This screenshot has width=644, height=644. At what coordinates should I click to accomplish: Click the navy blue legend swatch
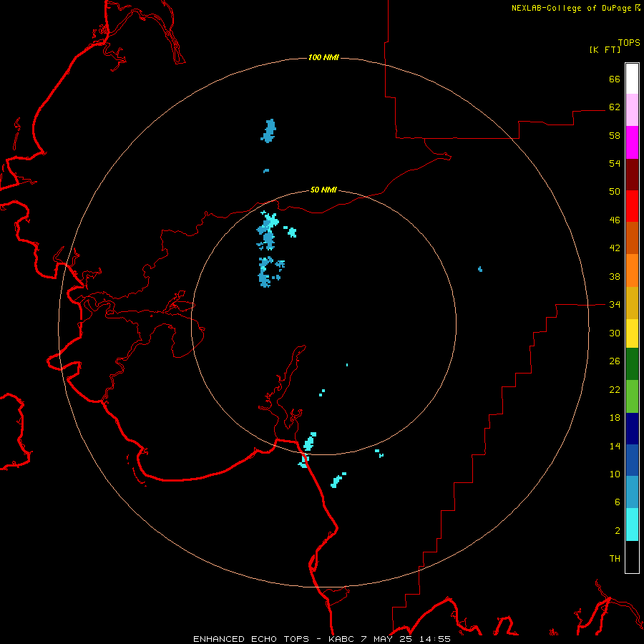tap(632, 429)
